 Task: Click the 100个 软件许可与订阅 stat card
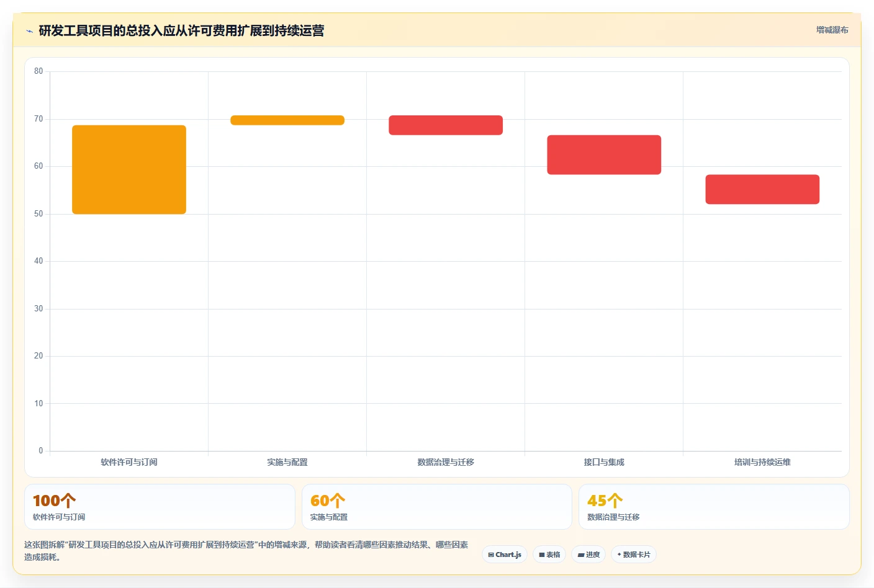click(x=160, y=507)
